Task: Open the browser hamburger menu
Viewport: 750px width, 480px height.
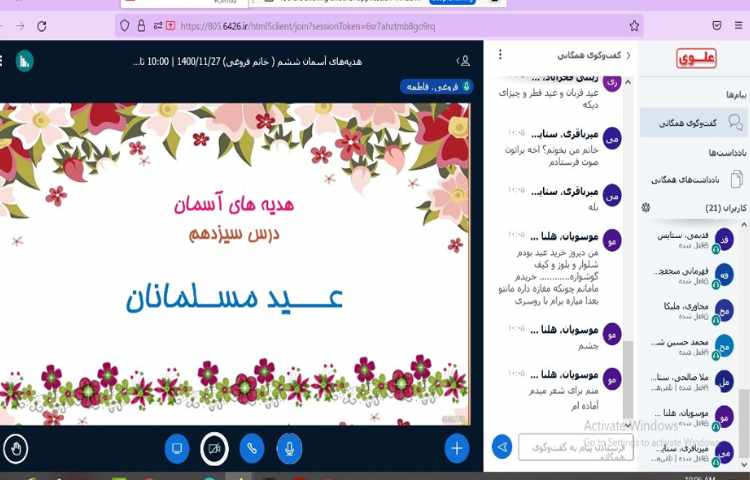Action: tap(739, 25)
